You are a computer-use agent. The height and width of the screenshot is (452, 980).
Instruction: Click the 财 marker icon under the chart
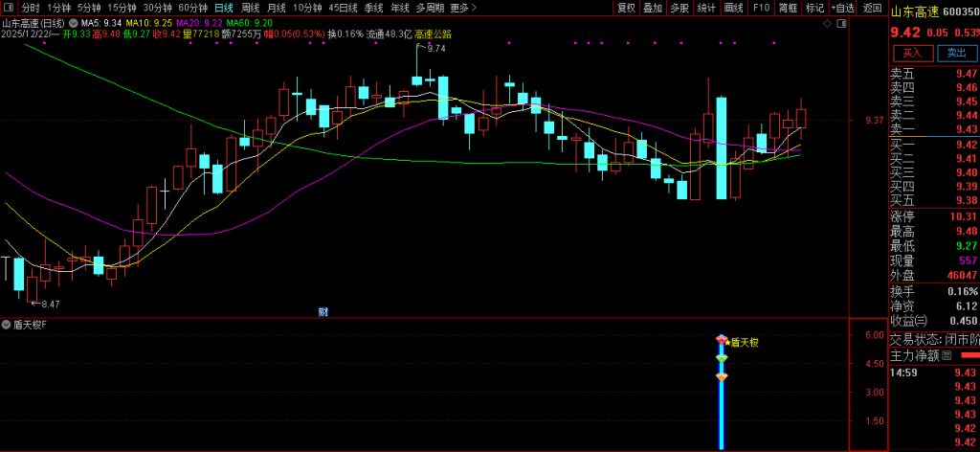tap(323, 311)
